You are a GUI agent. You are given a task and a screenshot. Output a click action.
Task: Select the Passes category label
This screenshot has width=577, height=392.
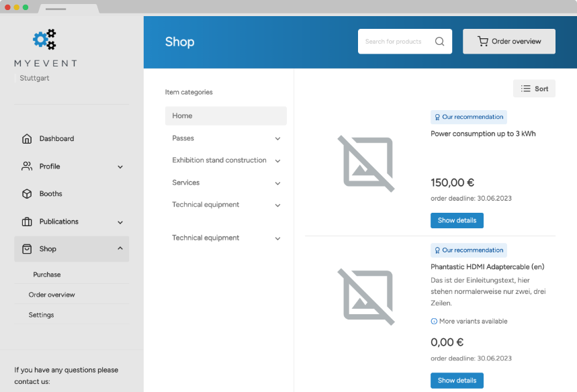pos(183,138)
